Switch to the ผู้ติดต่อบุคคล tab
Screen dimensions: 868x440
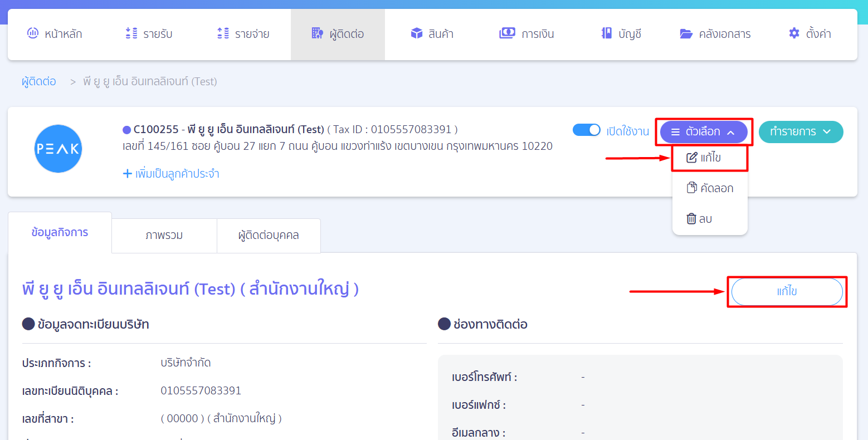click(x=269, y=236)
